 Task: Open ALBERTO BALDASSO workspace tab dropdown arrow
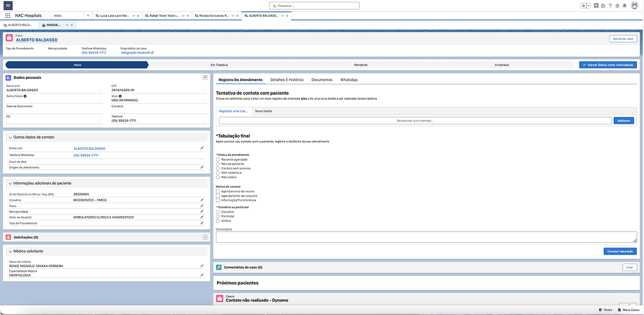pos(281,15)
